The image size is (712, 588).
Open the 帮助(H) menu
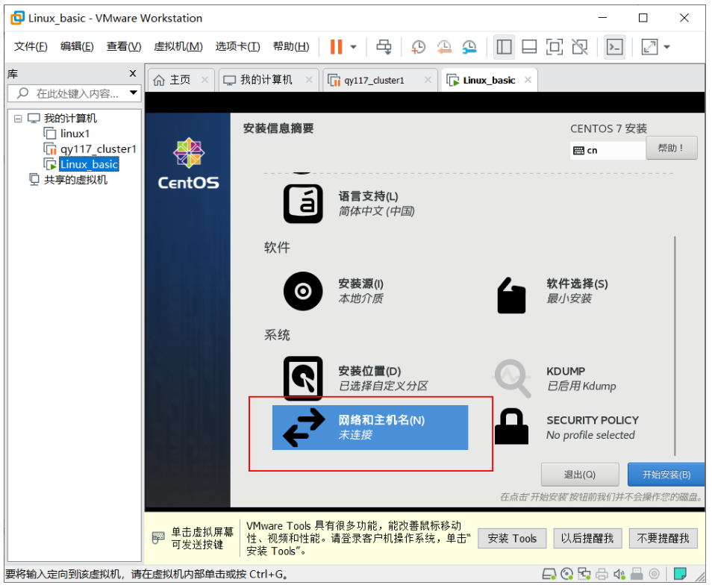click(x=291, y=46)
